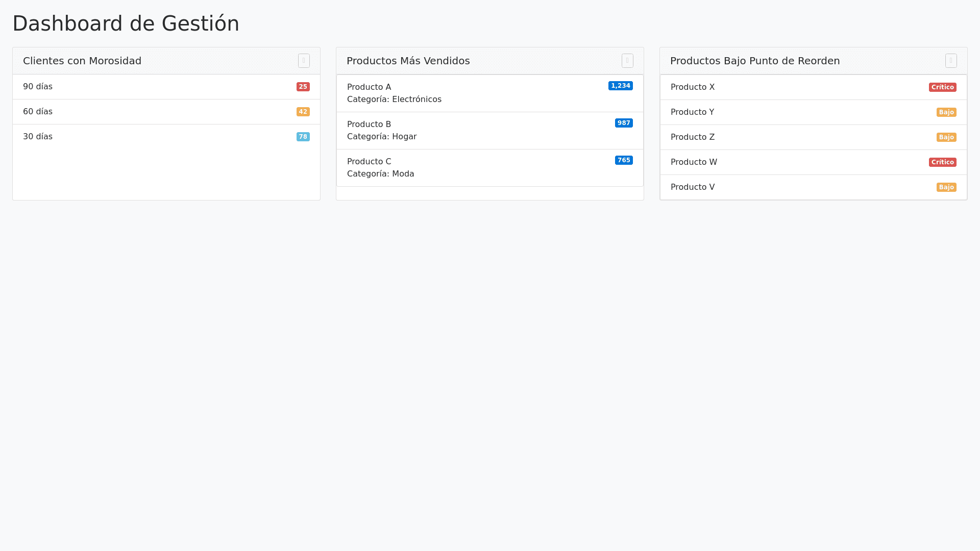Click the 765 sales badge on Producto C
Screen dimensions: 980x551
tap(624, 160)
